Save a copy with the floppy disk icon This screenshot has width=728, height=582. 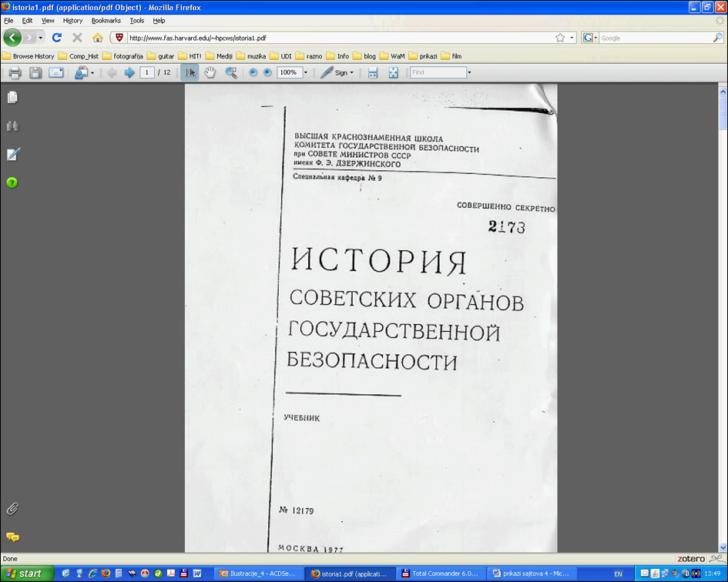tap(35, 72)
